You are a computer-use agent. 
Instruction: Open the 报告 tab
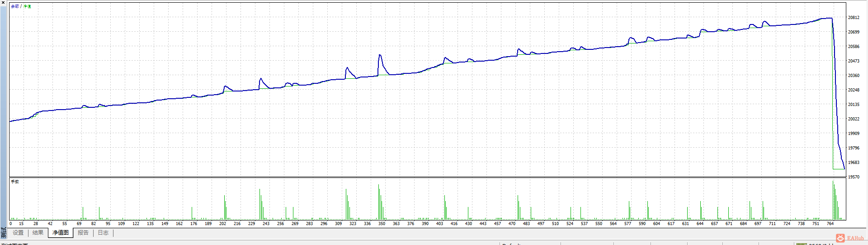pyautogui.click(x=83, y=233)
